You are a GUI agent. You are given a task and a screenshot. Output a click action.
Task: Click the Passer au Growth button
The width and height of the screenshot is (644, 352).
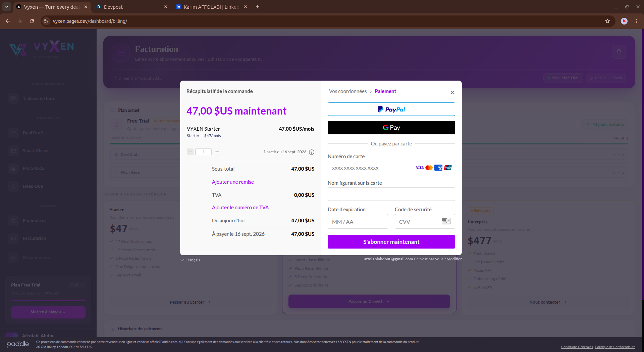369,301
